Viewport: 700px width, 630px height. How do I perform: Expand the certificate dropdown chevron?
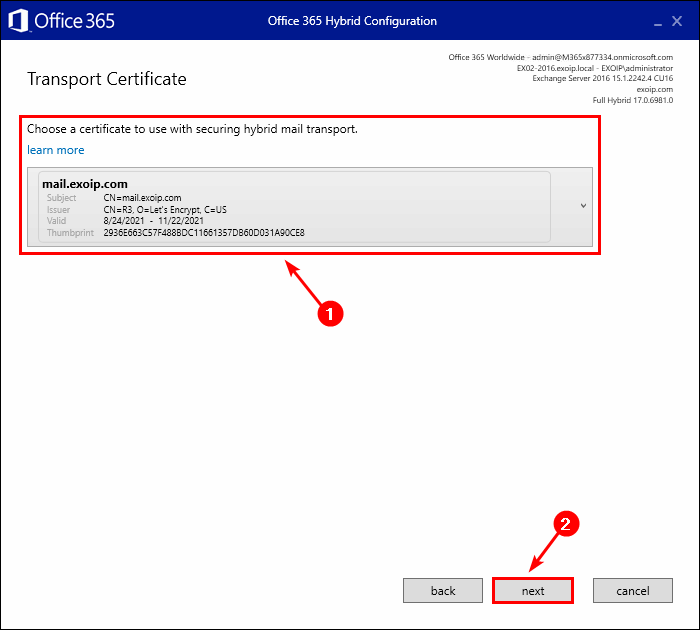click(x=583, y=206)
